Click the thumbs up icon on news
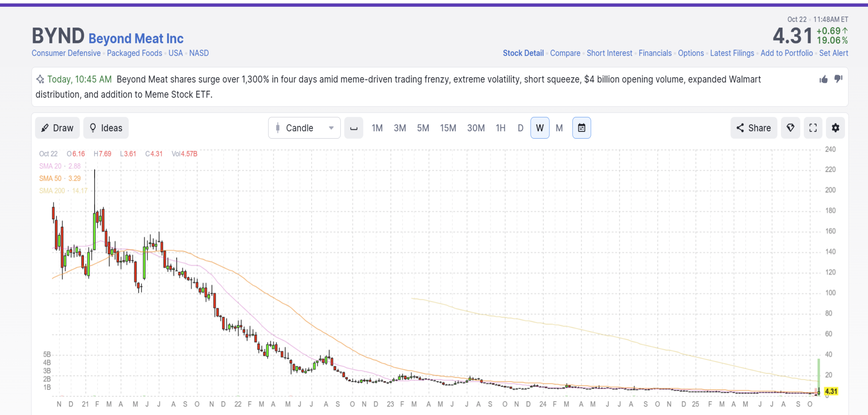The image size is (868, 415). point(823,80)
